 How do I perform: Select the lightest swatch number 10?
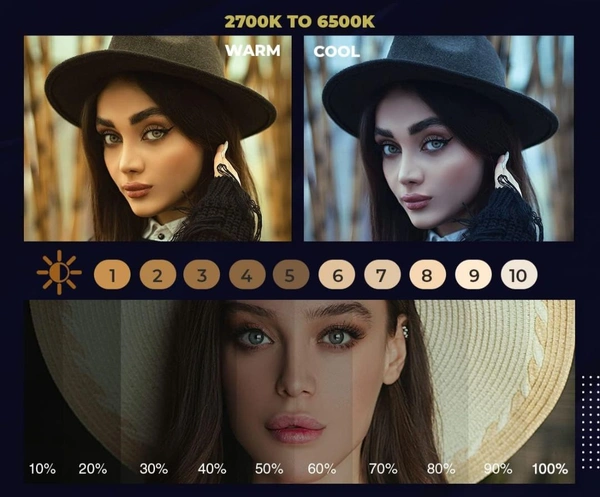(519, 275)
